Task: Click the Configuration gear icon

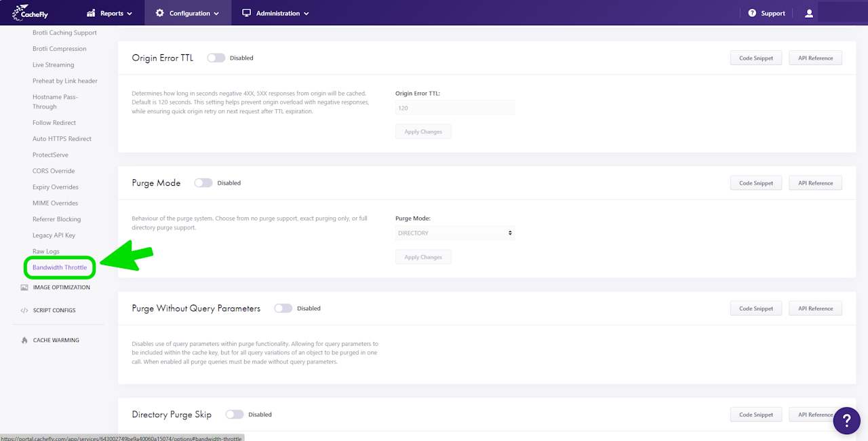Action: pos(160,13)
